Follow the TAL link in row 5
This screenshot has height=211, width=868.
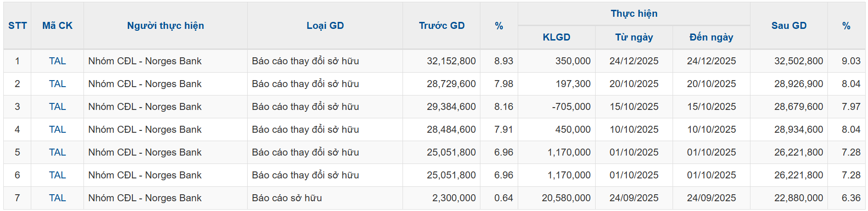[57, 152]
